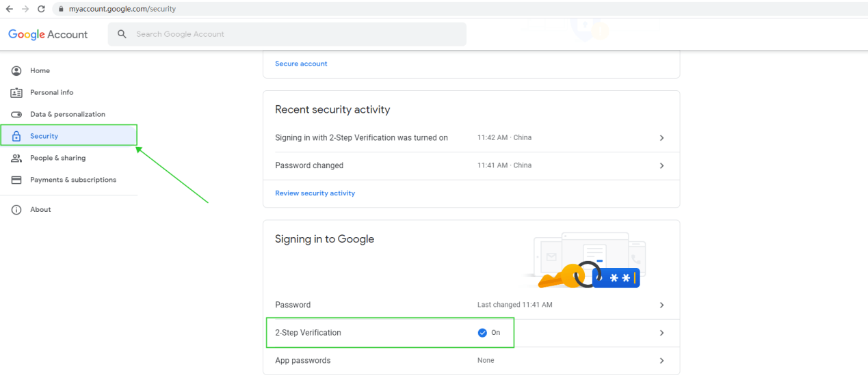Click the Home person icon in sidebar
The image size is (868, 382).
pos(16,70)
